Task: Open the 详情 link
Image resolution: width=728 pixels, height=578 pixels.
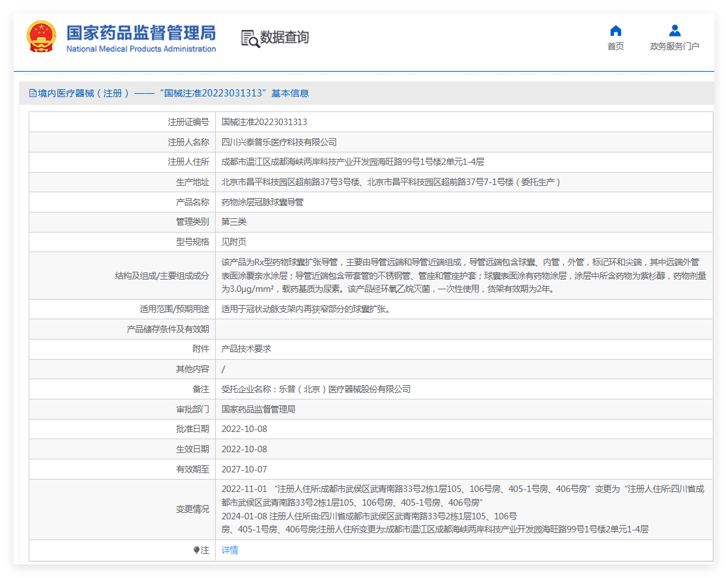Action: click(230, 550)
